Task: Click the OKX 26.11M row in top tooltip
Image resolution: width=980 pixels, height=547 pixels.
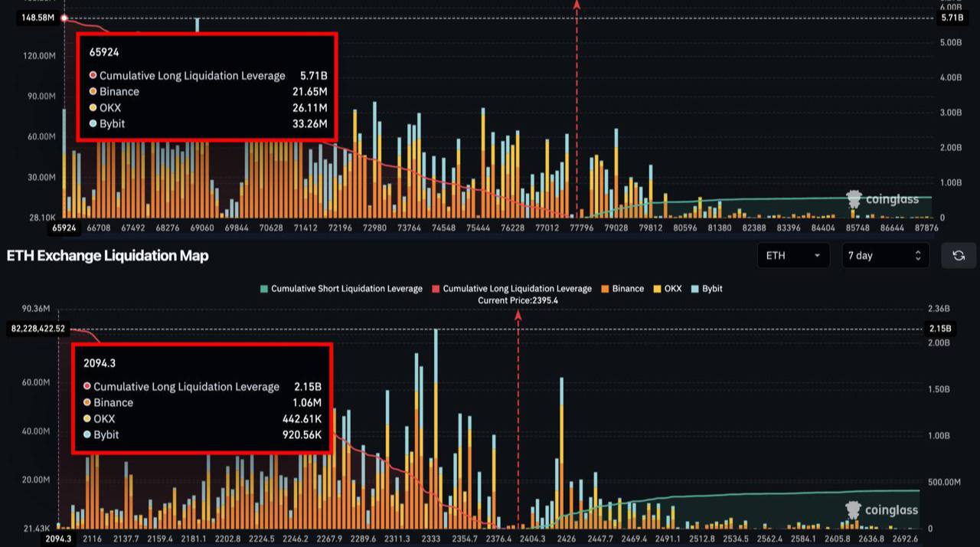Action: 208,107
